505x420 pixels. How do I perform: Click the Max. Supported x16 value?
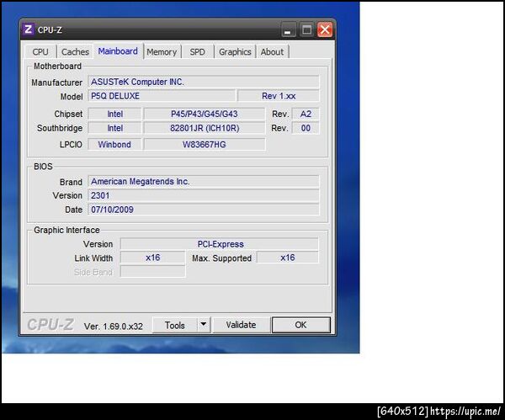pyautogui.click(x=287, y=258)
